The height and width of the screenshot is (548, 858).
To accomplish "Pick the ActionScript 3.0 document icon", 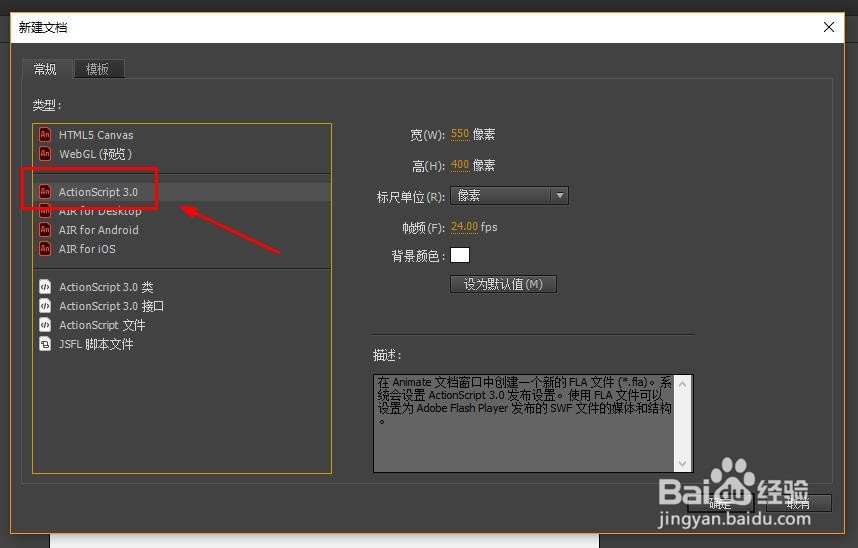I will click(45, 192).
